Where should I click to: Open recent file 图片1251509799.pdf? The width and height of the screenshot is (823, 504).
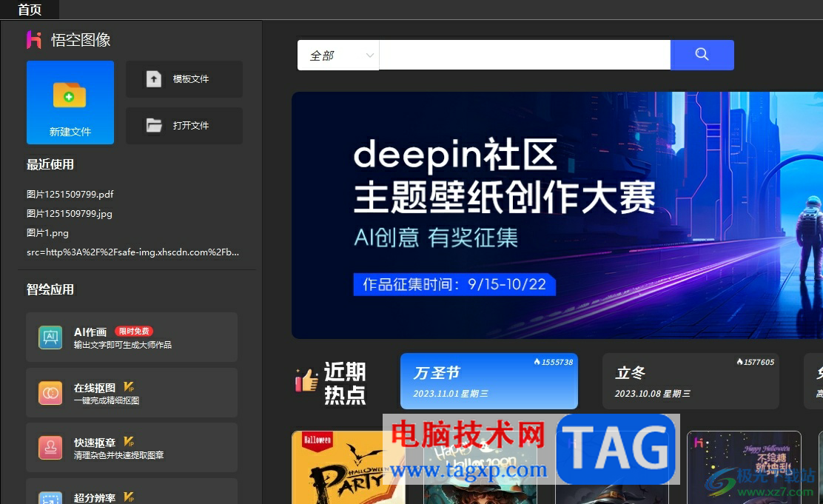pos(70,194)
